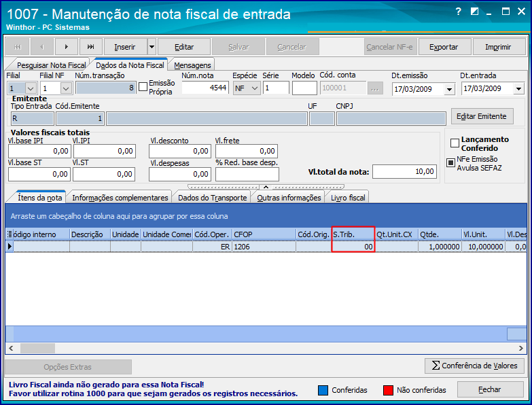The image size is (532, 405).
Task: Check Lançamento Conferido checkbox
Action: point(455,143)
